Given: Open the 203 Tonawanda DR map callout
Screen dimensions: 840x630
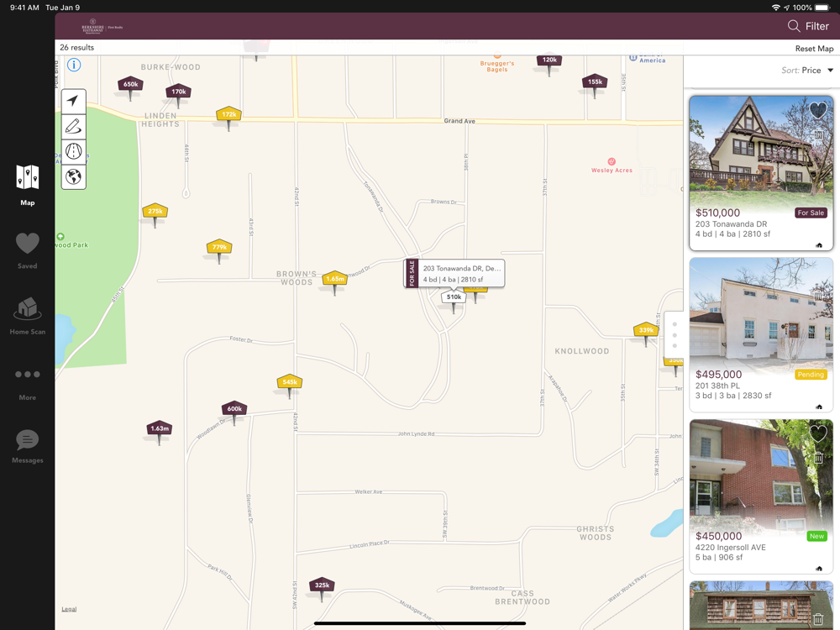Looking at the screenshot, I should click(454, 274).
